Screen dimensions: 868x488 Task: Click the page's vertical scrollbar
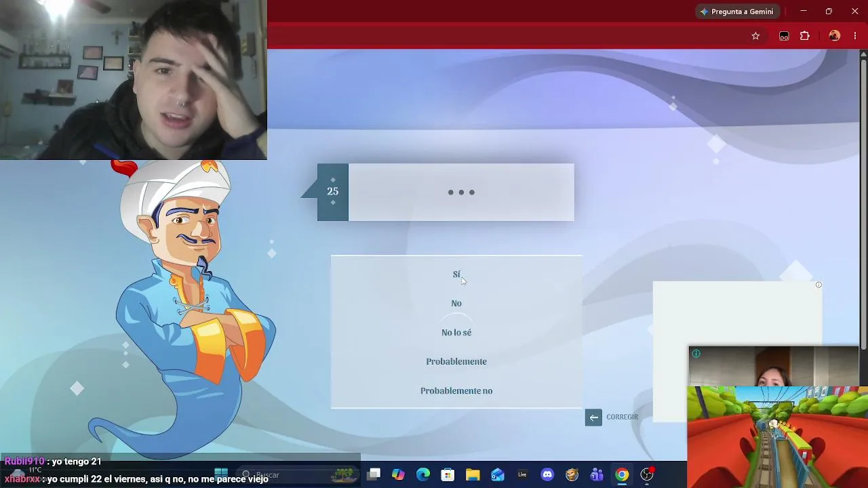[863, 203]
